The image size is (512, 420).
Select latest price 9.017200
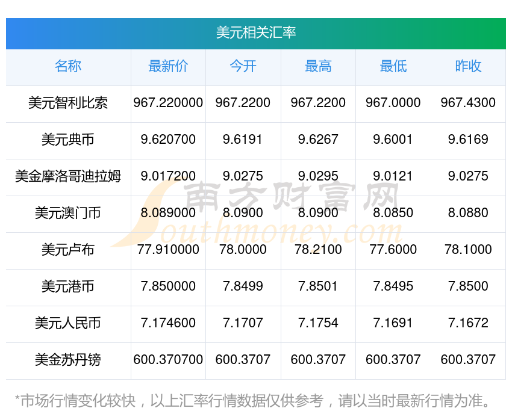click(168, 176)
